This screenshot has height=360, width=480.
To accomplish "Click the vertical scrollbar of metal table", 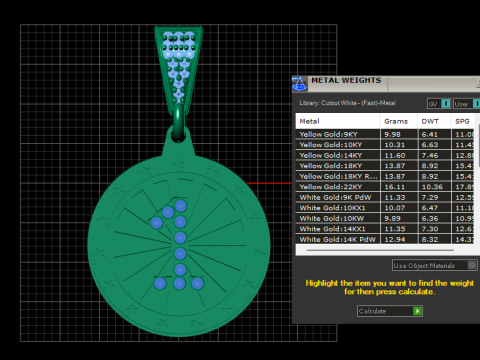I will coord(479,145).
